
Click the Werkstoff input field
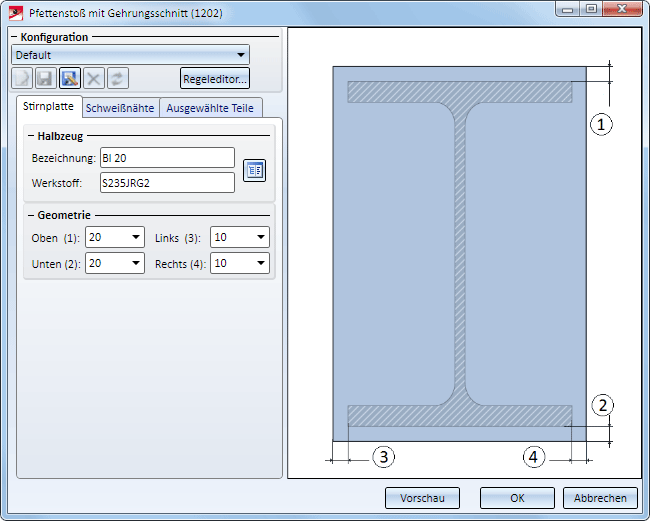coord(167,183)
